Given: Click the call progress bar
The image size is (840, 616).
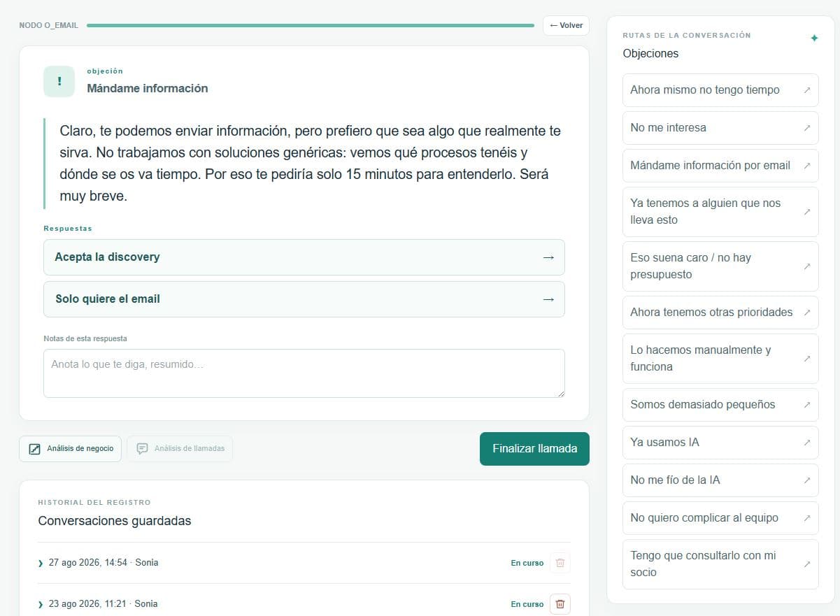Looking at the screenshot, I should click(311, 26).
